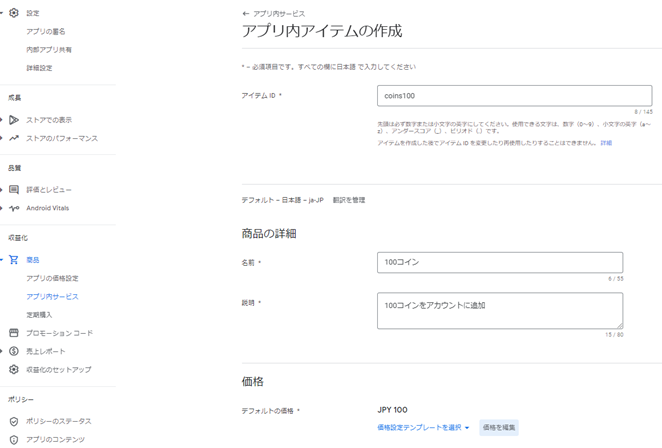662x448 pixels.
Task: Click the ポリシー sidebar section heading
Action: 21,399
